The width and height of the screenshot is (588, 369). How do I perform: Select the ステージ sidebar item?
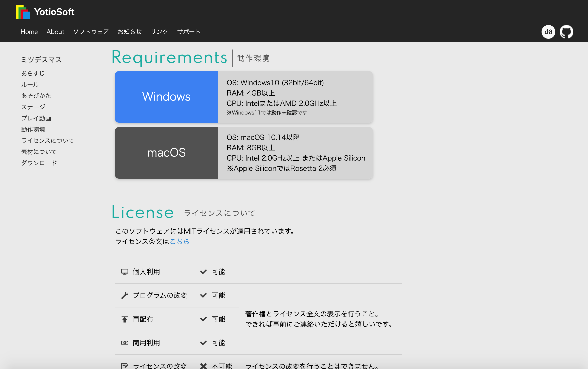point(33,107)
